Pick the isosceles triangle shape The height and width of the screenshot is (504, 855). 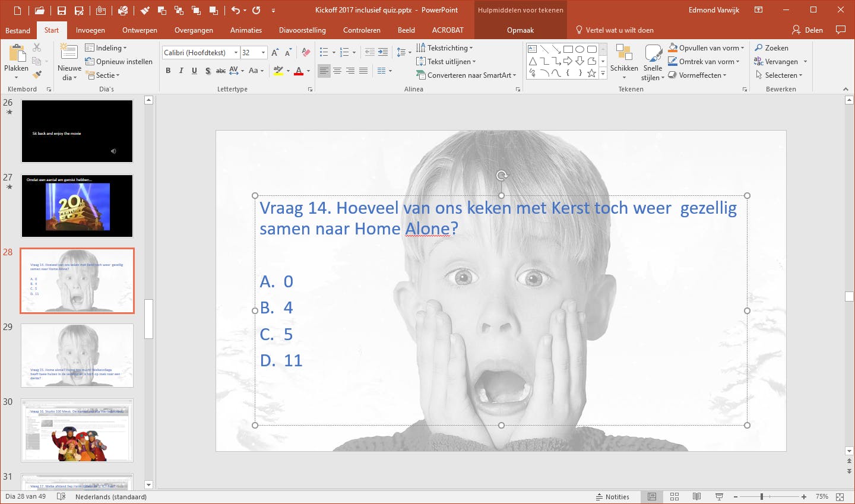click(x=533, y=61)
